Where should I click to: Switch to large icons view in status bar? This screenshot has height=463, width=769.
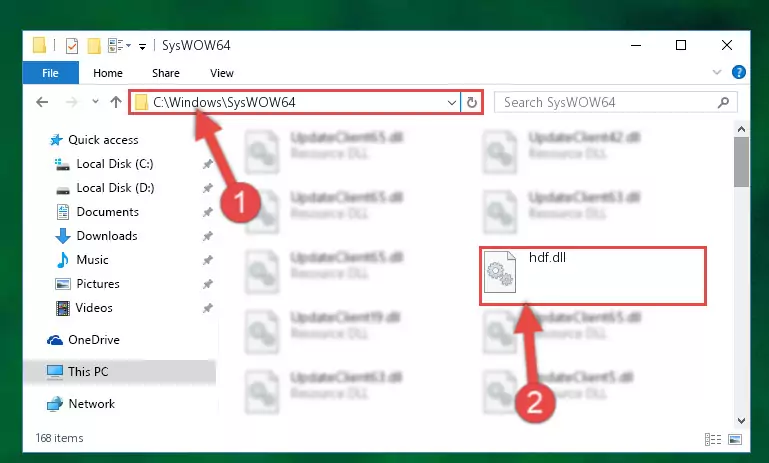(x=735, y=439)
